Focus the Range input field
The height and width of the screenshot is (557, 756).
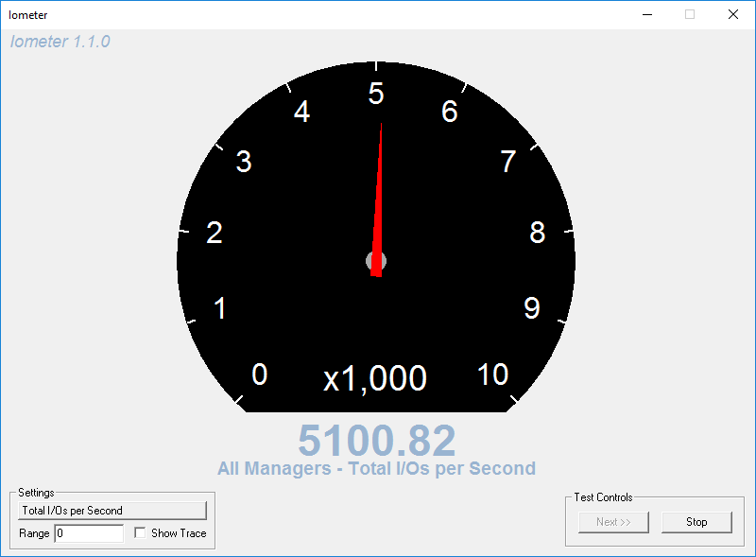(x=89, y=533)
